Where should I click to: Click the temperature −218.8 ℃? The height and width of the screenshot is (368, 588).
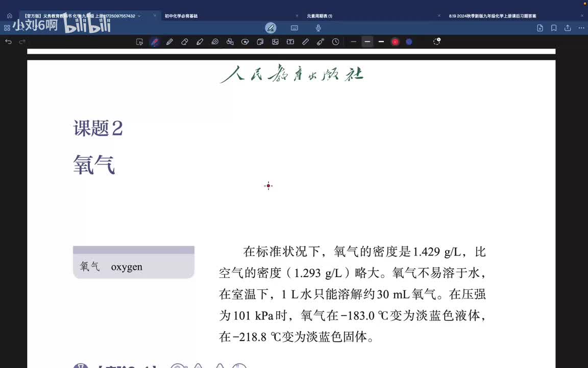pos(257,337)
